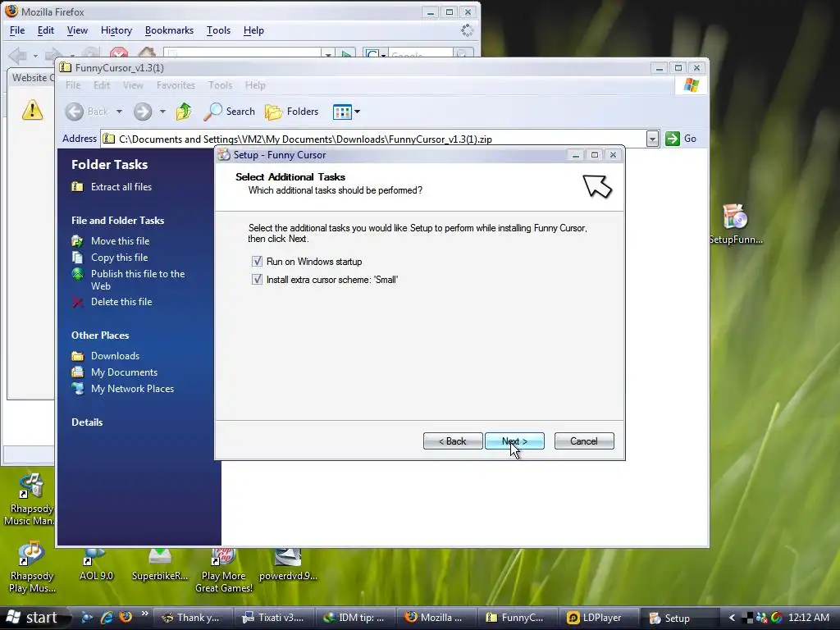The width and height of the screenshot is (840, 630).
Task: Click Publish this file to the Web
Action: pyautogui.click(x=138, y=280)
